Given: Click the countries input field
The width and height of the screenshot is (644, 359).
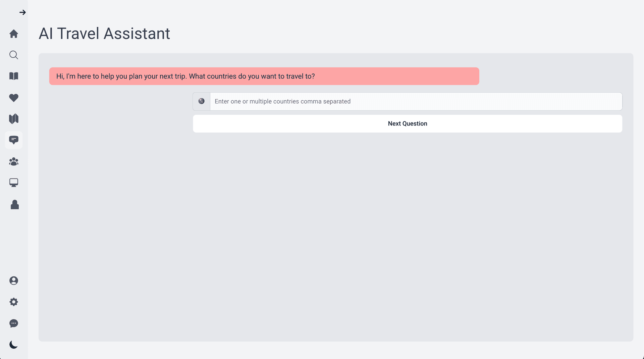Looking at the screenshot, I should point(416,101).
